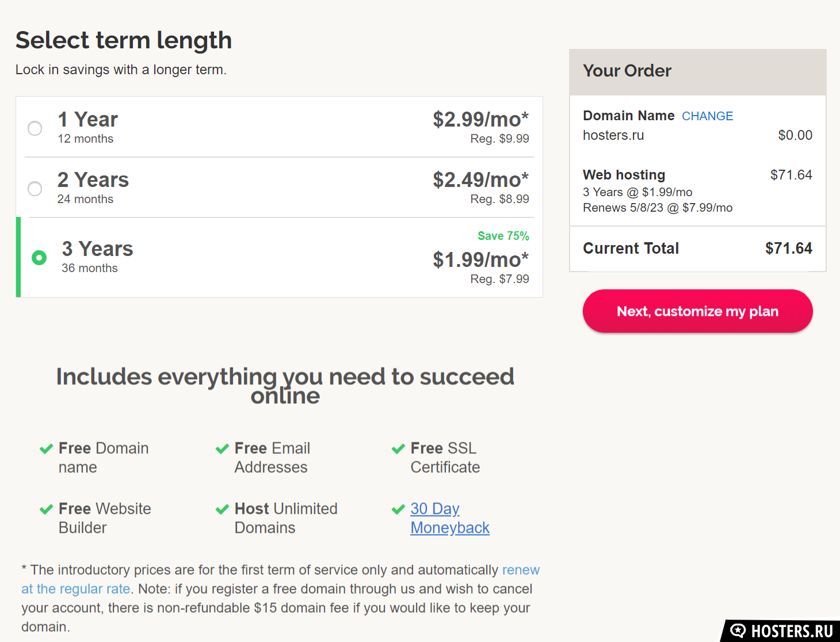Image resolution: width=840 pixels, height=642 pixels.
Task: Select the 2 Years term radio button
Action: click(x=35, y=188)
